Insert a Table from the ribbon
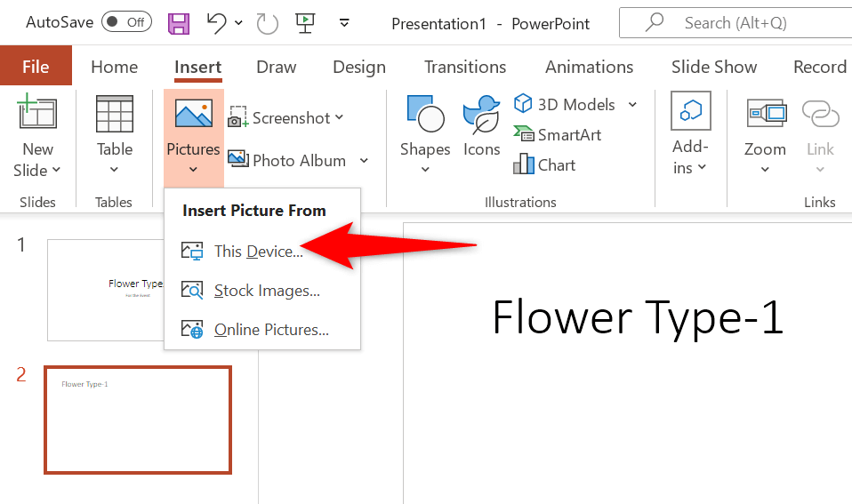 coord(115,135)
